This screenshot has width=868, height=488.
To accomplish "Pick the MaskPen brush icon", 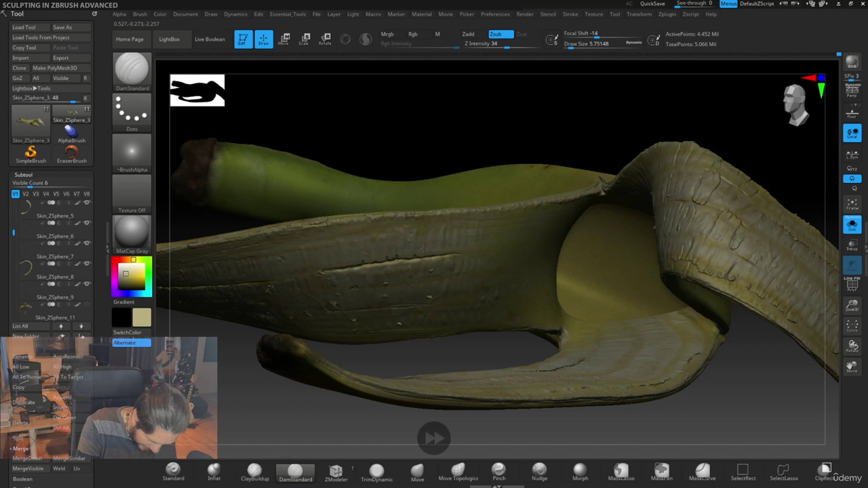I will tap(661, 472).
